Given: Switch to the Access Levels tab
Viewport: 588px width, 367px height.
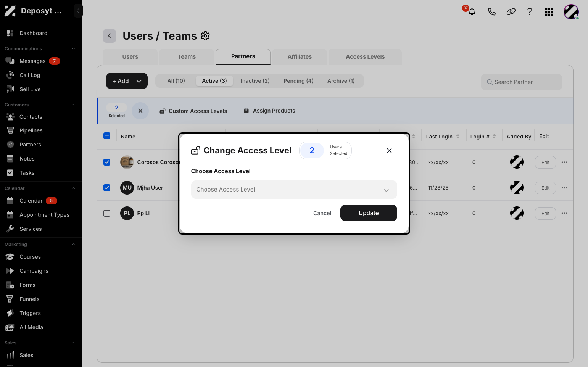Looking at the screenshot, I should 365,57.
